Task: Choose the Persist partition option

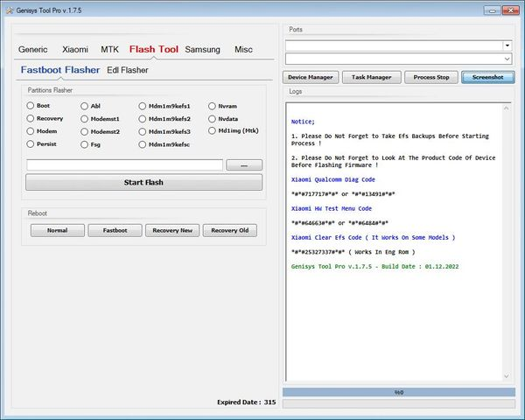Action: pos(31,144)
